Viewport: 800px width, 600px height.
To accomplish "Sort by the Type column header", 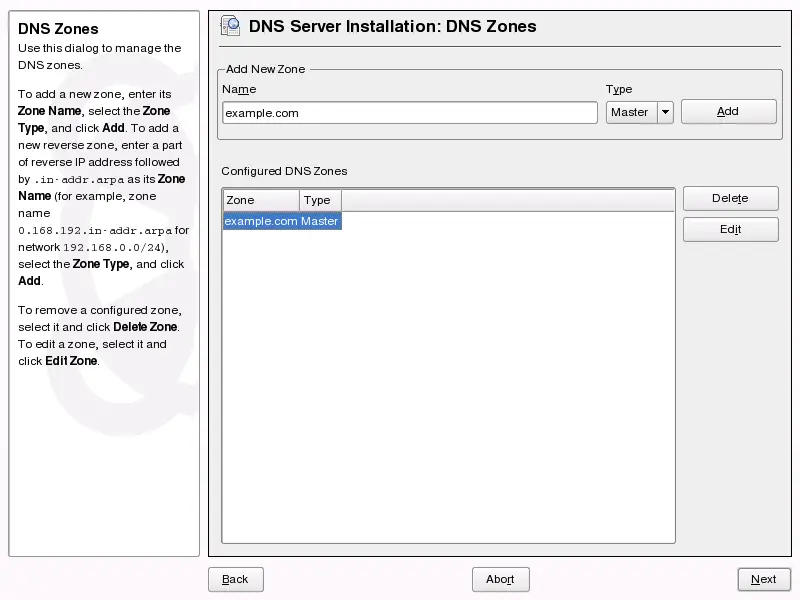I will [x=320, y=200].
